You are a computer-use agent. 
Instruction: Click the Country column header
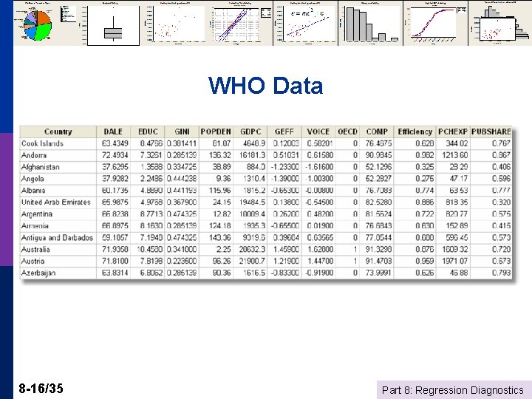[58, 132]
